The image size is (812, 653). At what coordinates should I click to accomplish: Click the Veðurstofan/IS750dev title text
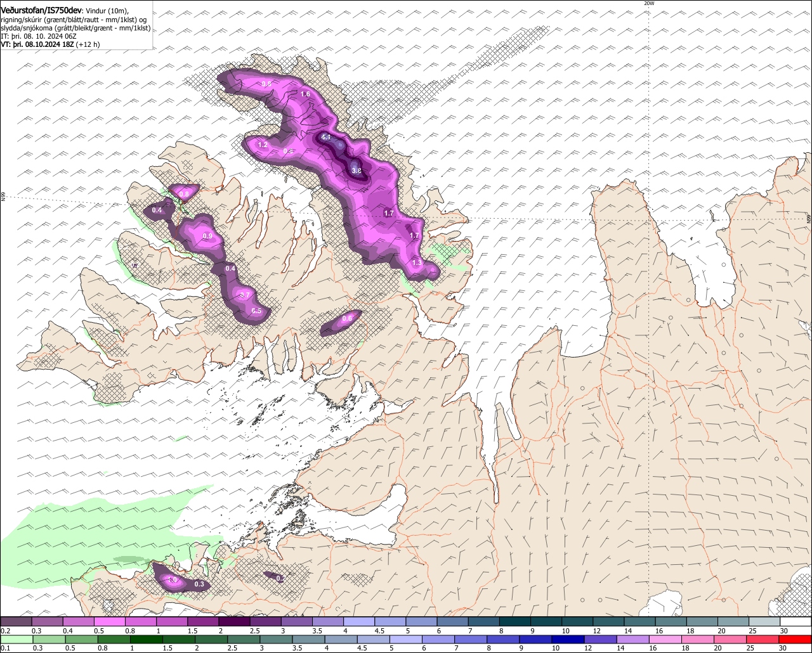point(41,11)
